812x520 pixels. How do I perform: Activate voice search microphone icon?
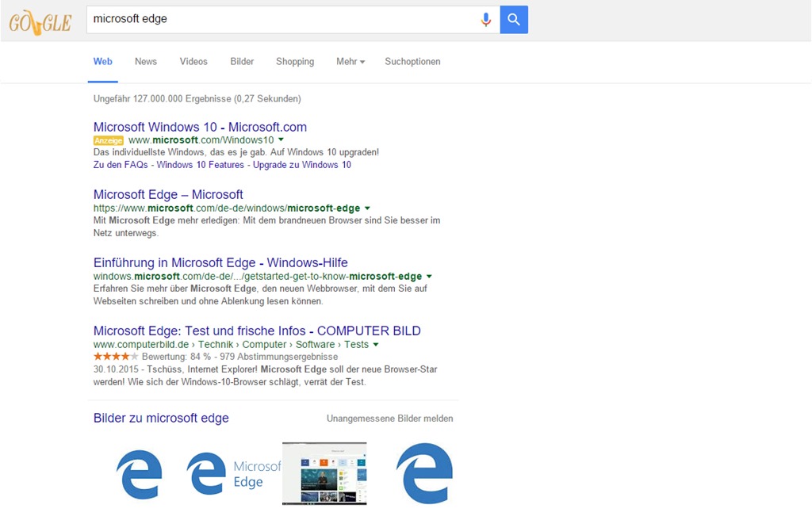(x=486, y=20)
